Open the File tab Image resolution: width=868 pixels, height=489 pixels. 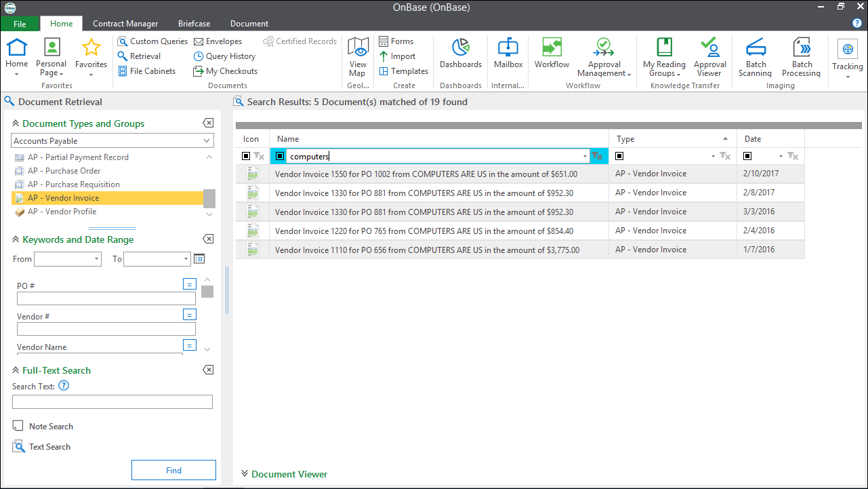point(20,24)
